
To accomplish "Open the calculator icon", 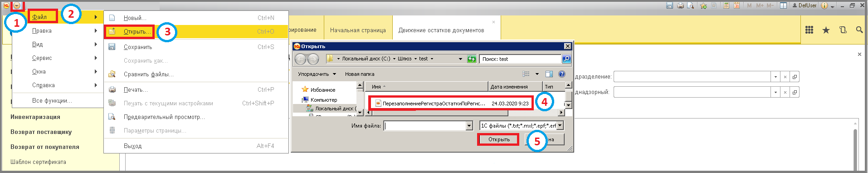I will [726, 5].
